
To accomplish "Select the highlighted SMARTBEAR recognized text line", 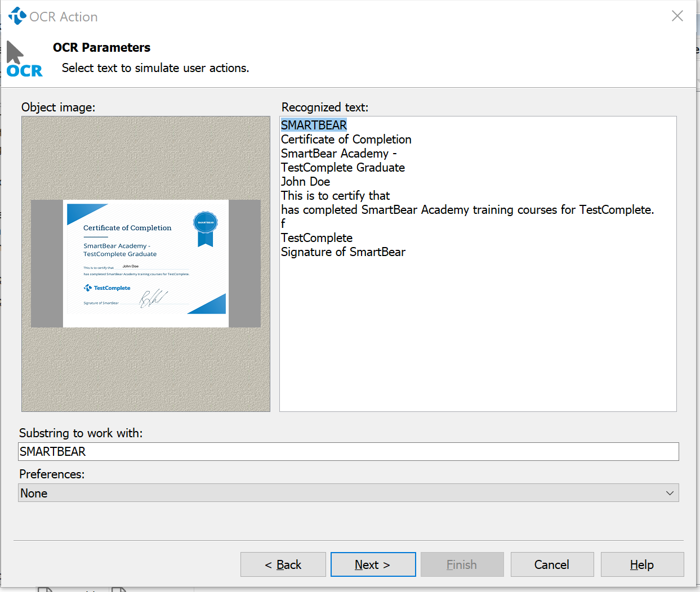I will pos(314,125).
